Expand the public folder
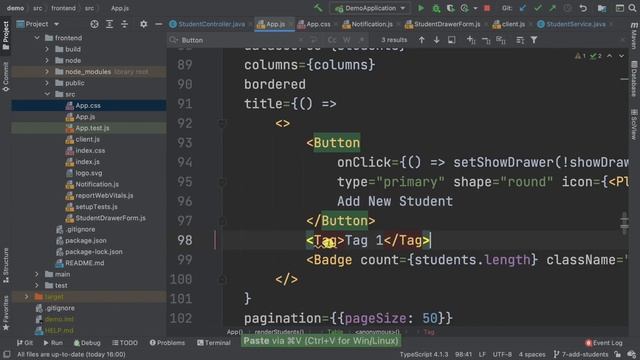The width and height of the screenshot is (640, 360). point(47,83)
